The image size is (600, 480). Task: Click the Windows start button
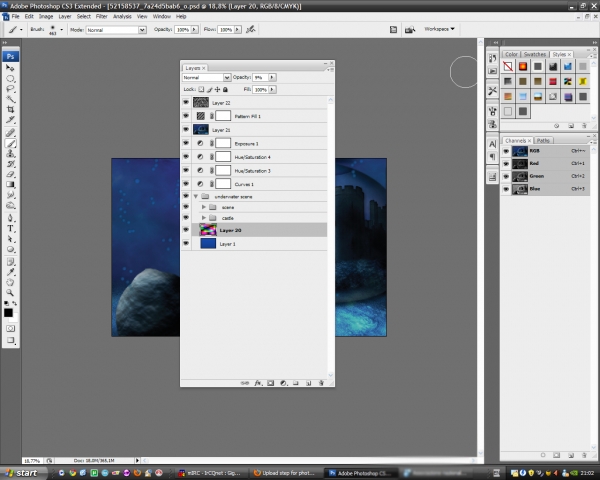click(x=22, y=473)
